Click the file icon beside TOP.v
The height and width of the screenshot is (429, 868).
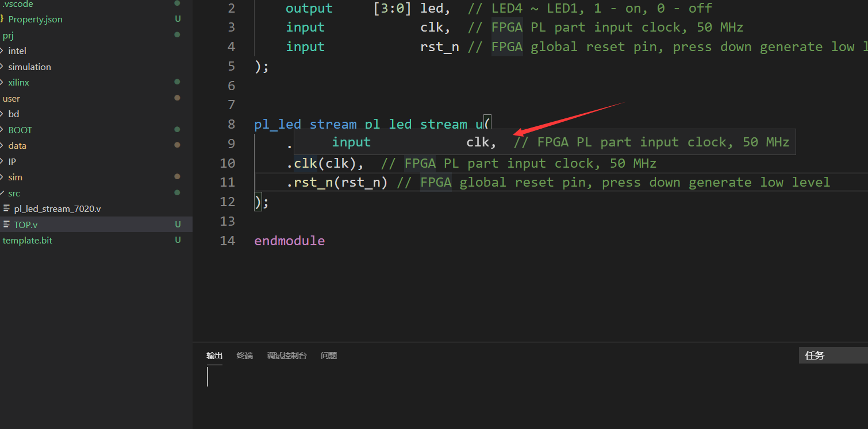[6, 224]
